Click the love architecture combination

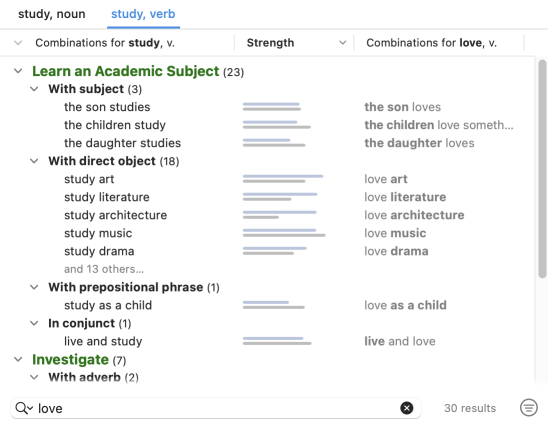(x=414, y=215)
